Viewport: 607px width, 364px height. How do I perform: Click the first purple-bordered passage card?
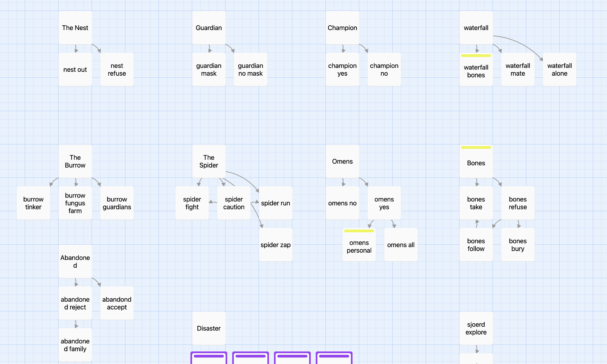209,358
